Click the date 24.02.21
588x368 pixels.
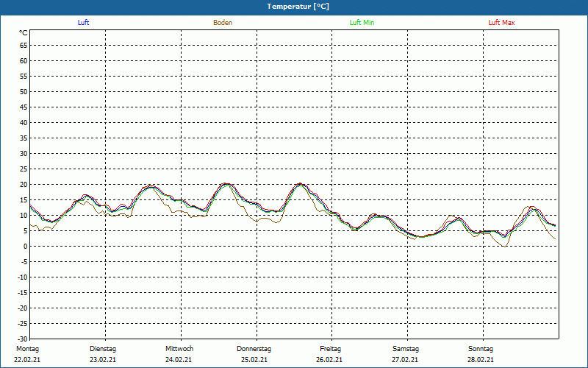(x=179, y=360)
